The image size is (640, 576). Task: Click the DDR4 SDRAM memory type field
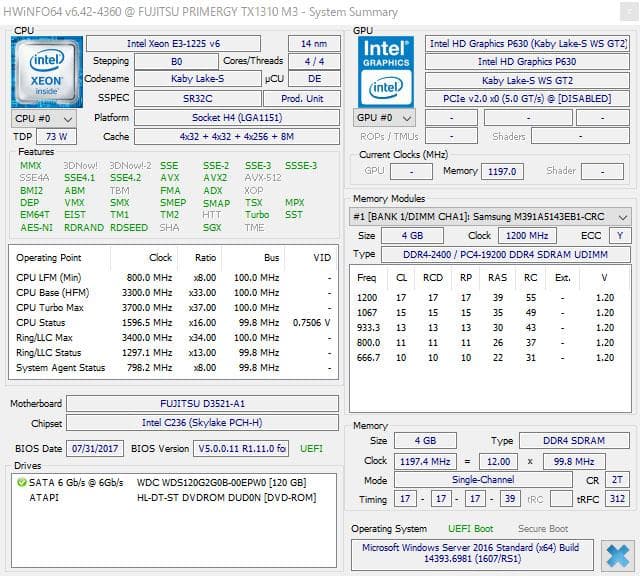tap(574, 441)
